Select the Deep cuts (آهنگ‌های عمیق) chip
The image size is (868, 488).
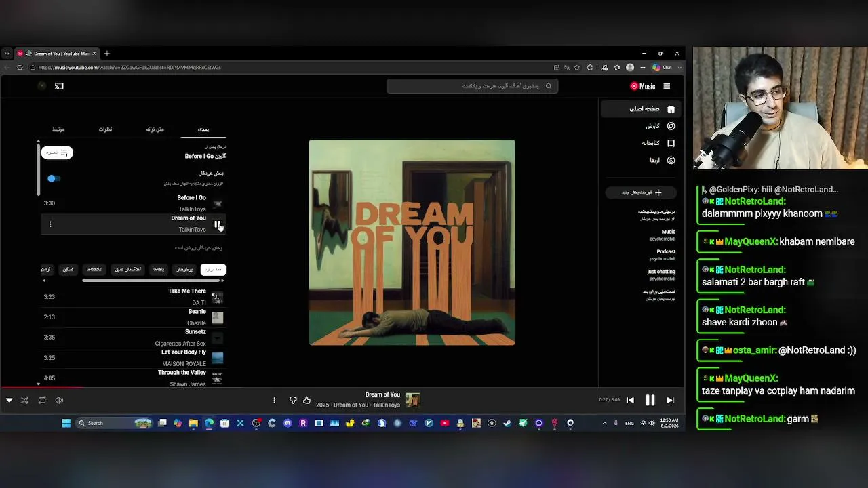[x=127, y=270]
